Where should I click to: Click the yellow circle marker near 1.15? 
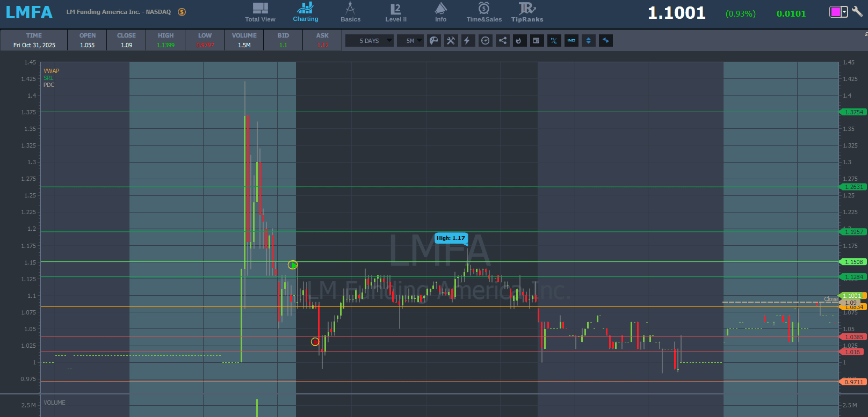pos(292,265)
